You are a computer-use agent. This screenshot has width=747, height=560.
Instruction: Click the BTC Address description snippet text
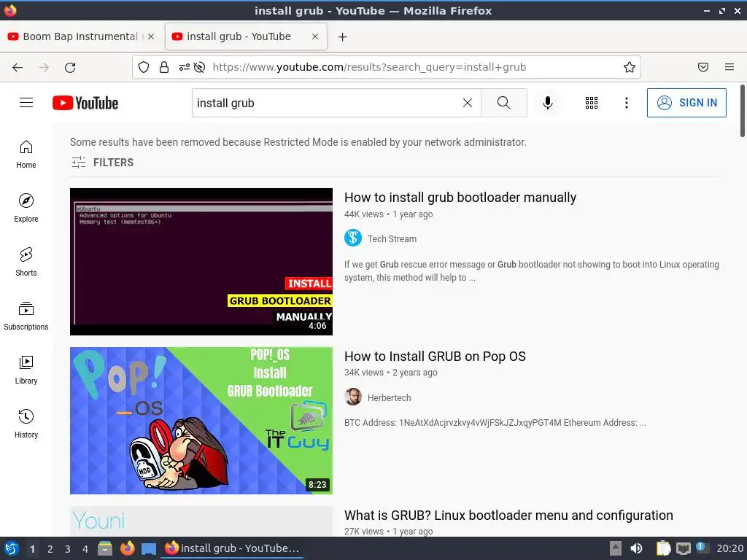click(495, 423)
